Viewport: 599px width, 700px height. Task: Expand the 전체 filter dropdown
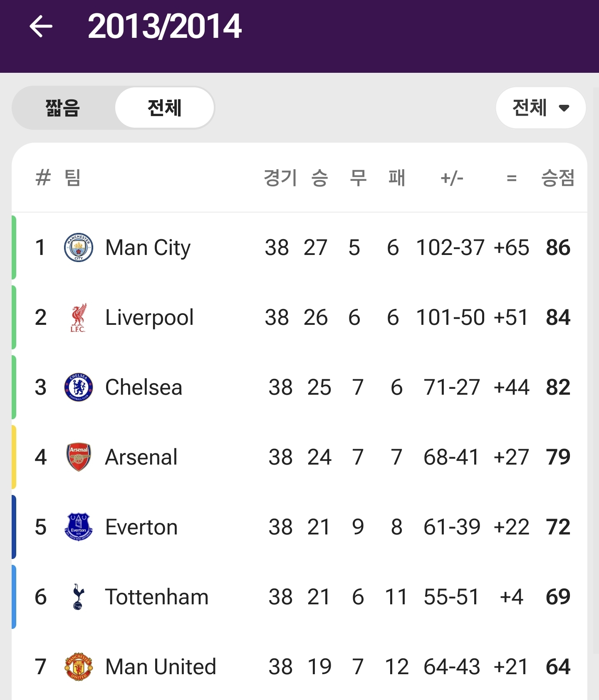coord(541,108)
